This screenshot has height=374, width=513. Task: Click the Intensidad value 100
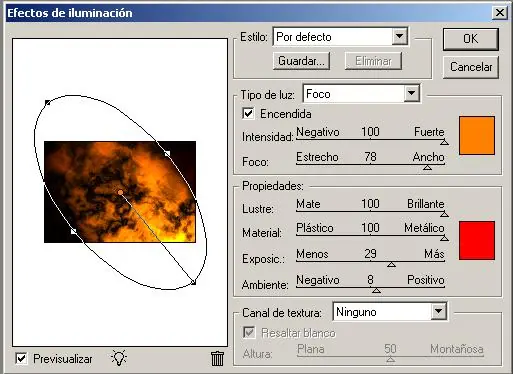[x=370, y=132]
